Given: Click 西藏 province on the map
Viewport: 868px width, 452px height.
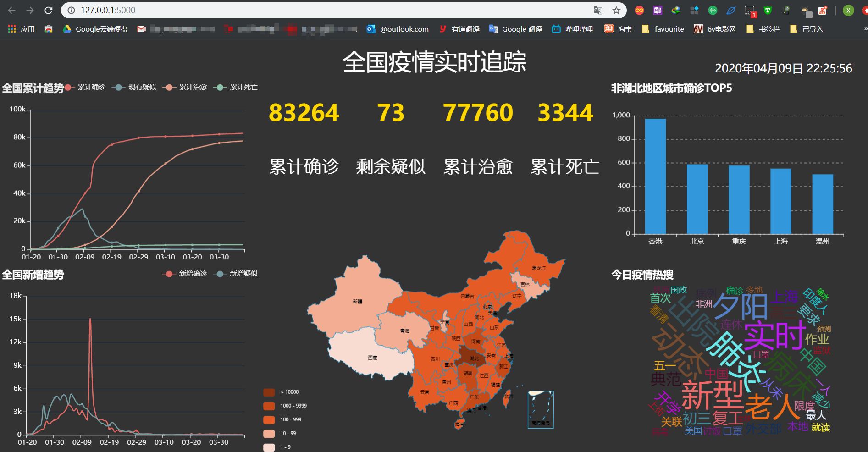Looking at the screenshot, I should click(x=371, y=357).
